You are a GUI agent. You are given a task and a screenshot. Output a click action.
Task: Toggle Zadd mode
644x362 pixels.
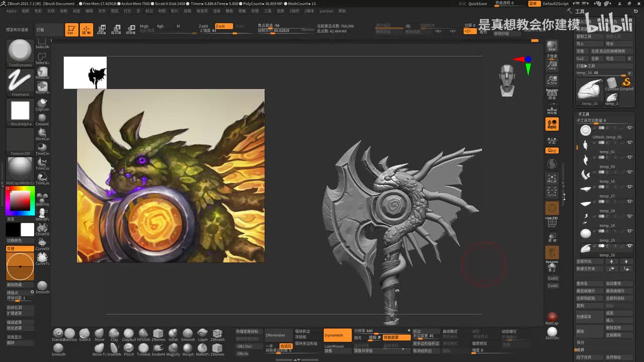tap(203, 26)
